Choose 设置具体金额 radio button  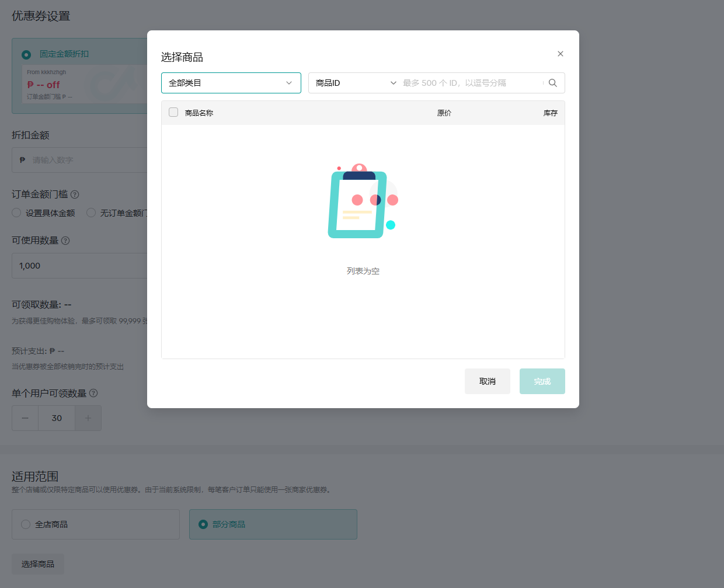pos(17,213)
